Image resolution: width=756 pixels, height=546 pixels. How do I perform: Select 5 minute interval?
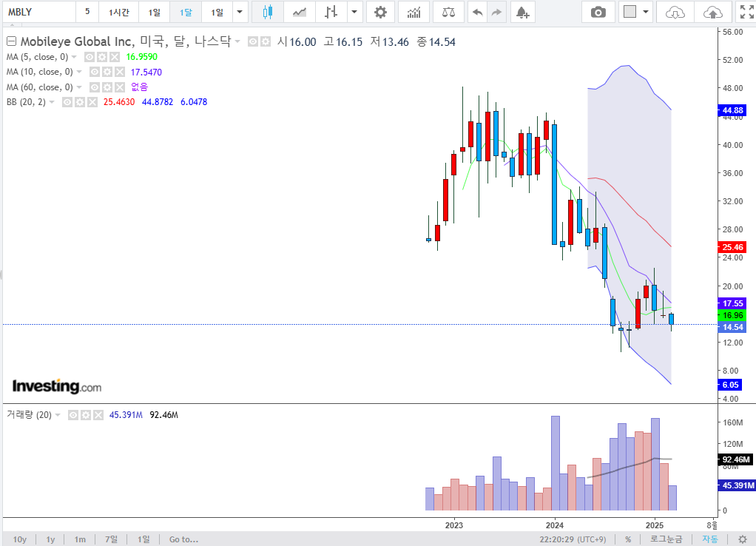(87, 12)
